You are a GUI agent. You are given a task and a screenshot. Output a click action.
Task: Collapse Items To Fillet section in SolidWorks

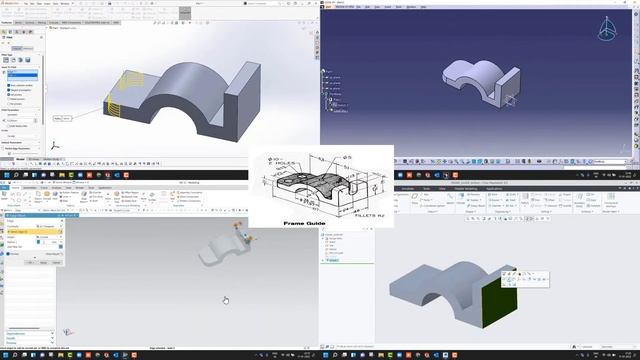[39, 67]
